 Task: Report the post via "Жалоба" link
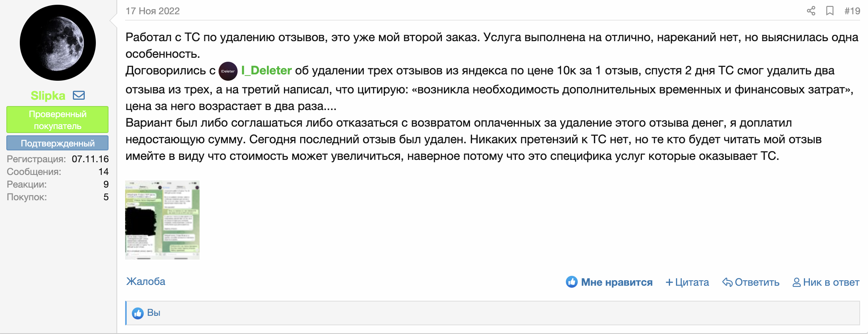(146, 281)
